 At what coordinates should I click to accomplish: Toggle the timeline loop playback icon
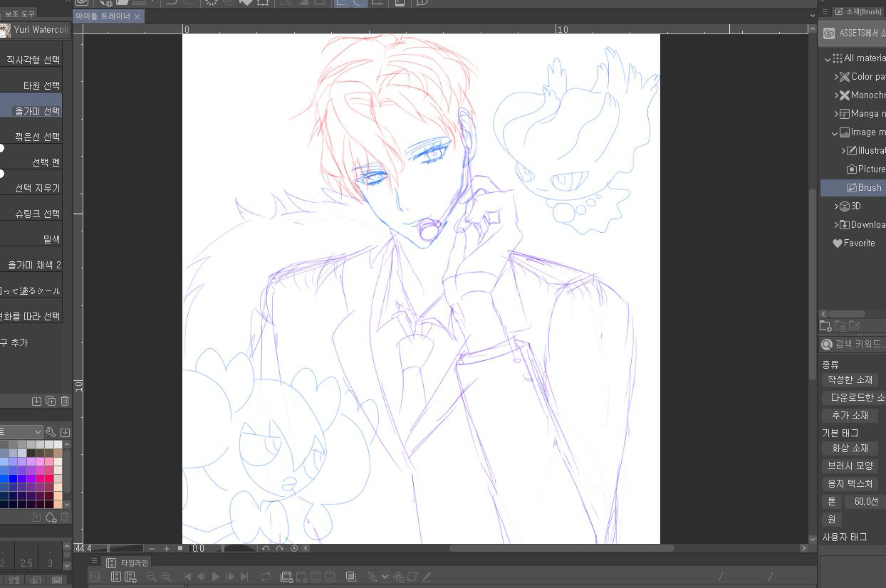266,577
